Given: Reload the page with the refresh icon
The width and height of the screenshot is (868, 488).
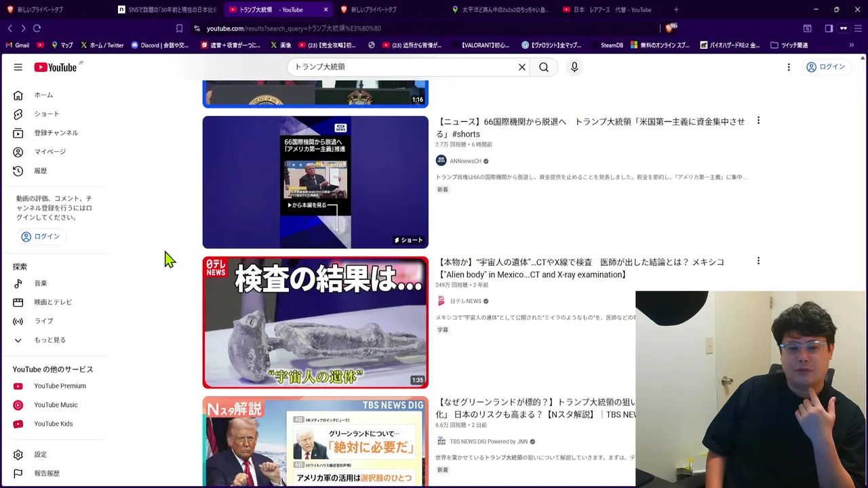Looking at the screenshot, I should (37, 28).
